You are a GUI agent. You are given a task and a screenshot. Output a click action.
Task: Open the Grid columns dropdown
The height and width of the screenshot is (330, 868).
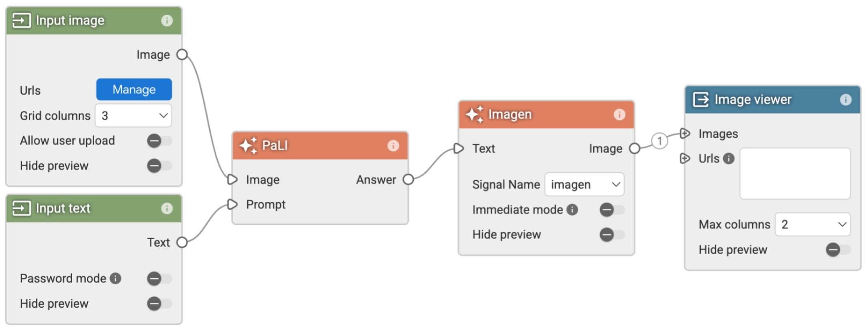point(133,116)
